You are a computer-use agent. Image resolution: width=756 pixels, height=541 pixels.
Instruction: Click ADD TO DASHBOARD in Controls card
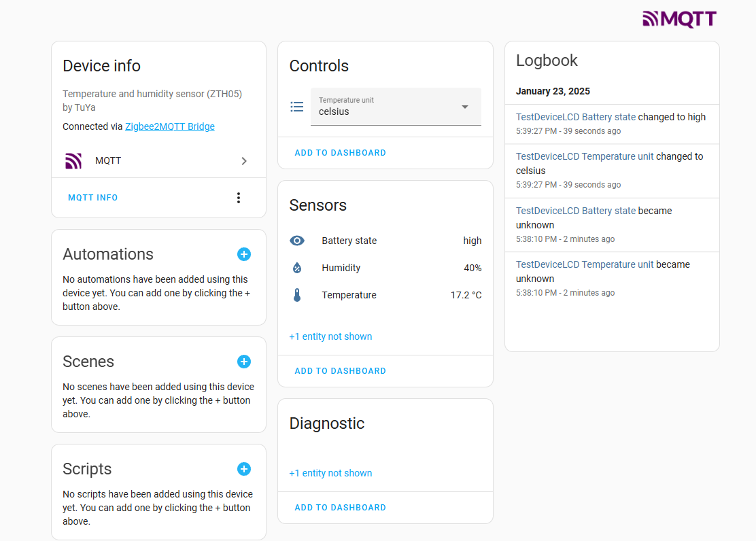click(x=340, y=153)
